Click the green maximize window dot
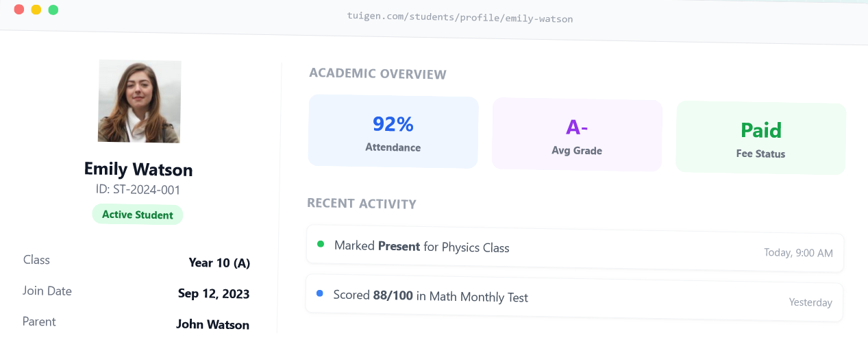 (x=53, y=10)
